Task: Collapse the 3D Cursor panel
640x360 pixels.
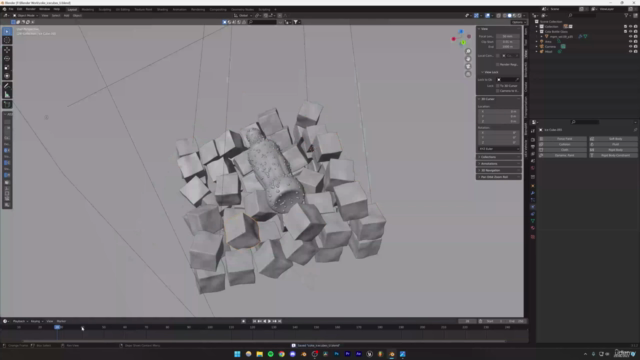Action: click(499, 99)
